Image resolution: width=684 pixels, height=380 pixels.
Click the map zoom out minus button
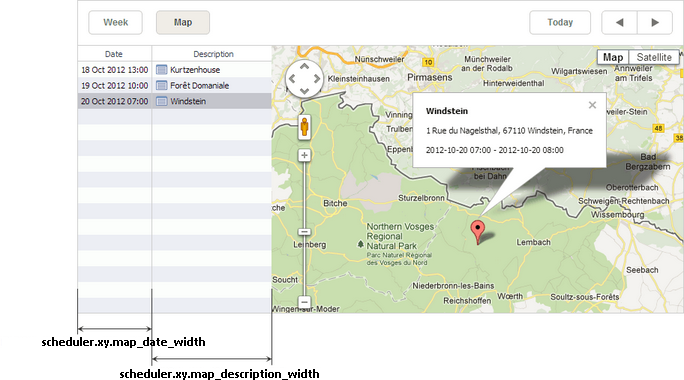click(x=304, y=302)
